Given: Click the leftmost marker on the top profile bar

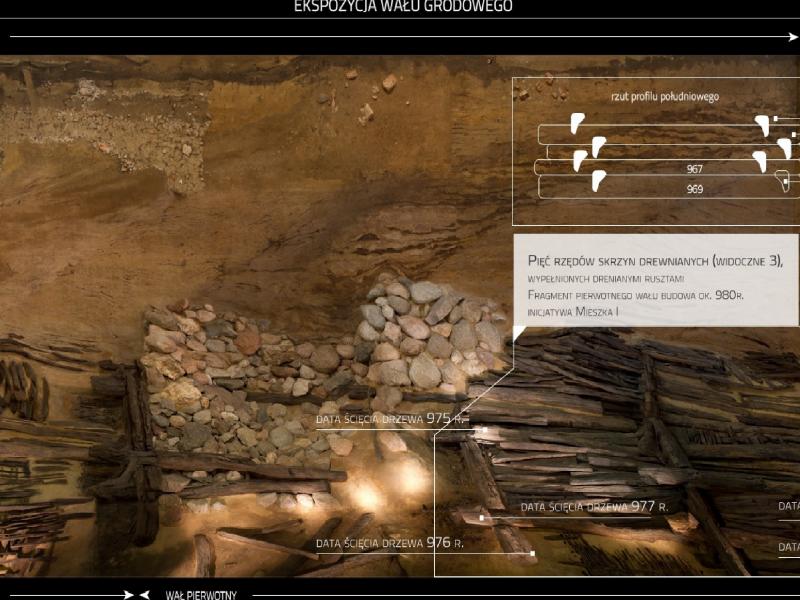Looking at the screenshot, I should (576, 123).
